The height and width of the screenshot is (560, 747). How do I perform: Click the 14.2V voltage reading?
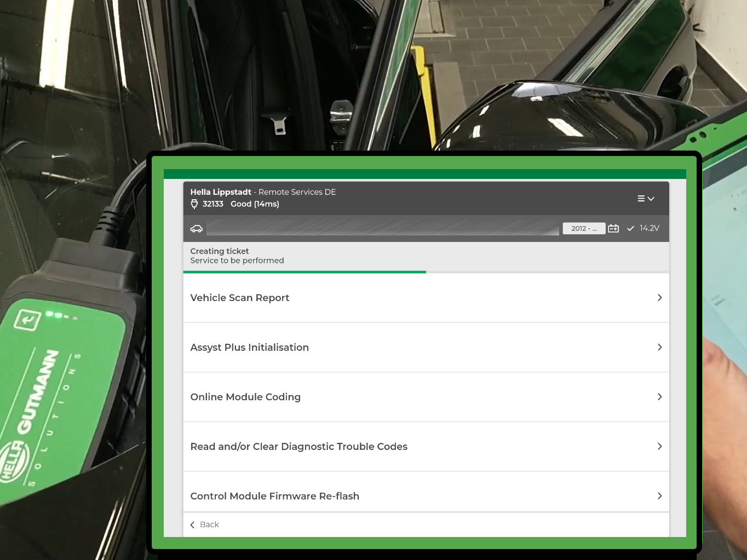(x=650, y=228)
